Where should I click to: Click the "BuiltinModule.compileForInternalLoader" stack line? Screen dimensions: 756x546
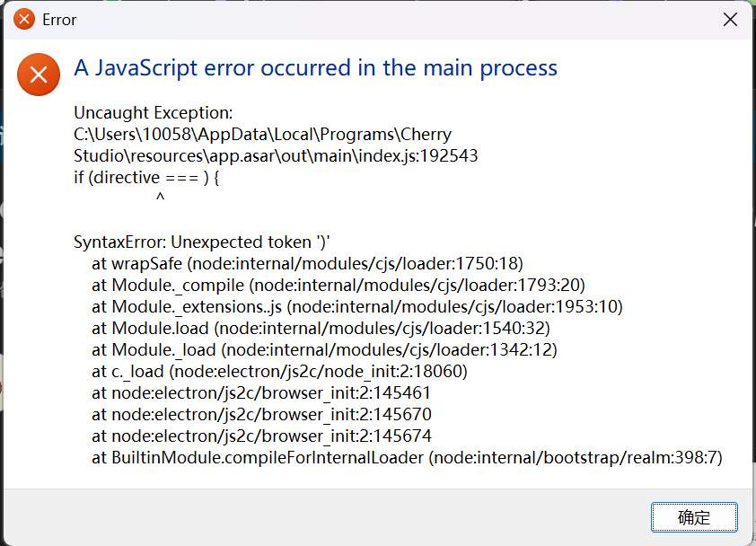pyautogui.click(x=407, y=458)
